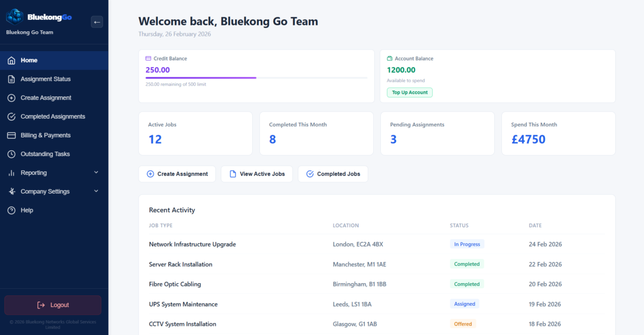
Task: Click the Help question mark icon
Action: [x=11, y=210]
